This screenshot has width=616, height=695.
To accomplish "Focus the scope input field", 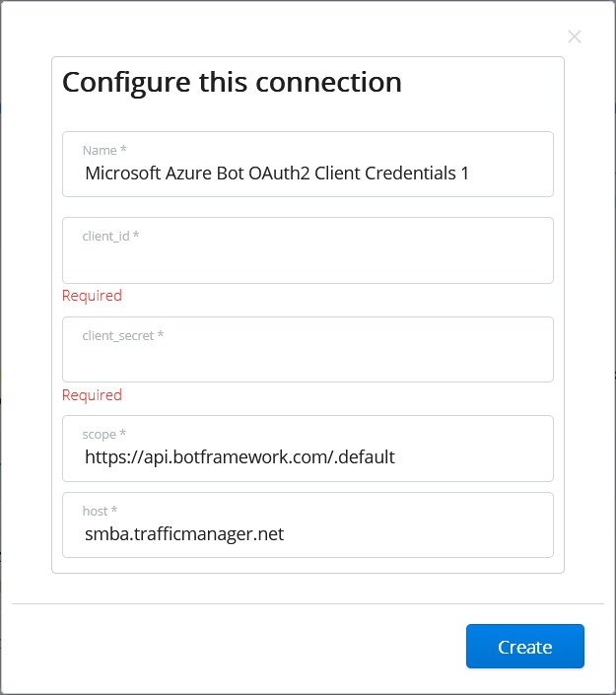I will 308,456.
